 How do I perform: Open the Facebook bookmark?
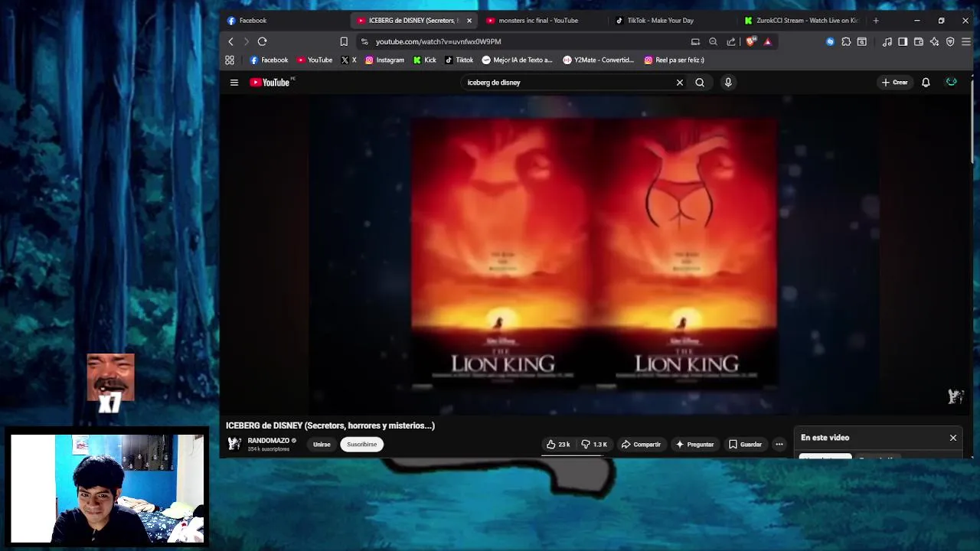click(x=269, y=60)
